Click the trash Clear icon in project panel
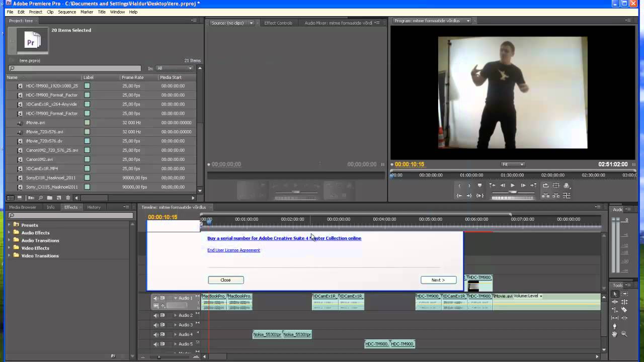The width and height of the screenshot is (644, 362). click(68, 198)
